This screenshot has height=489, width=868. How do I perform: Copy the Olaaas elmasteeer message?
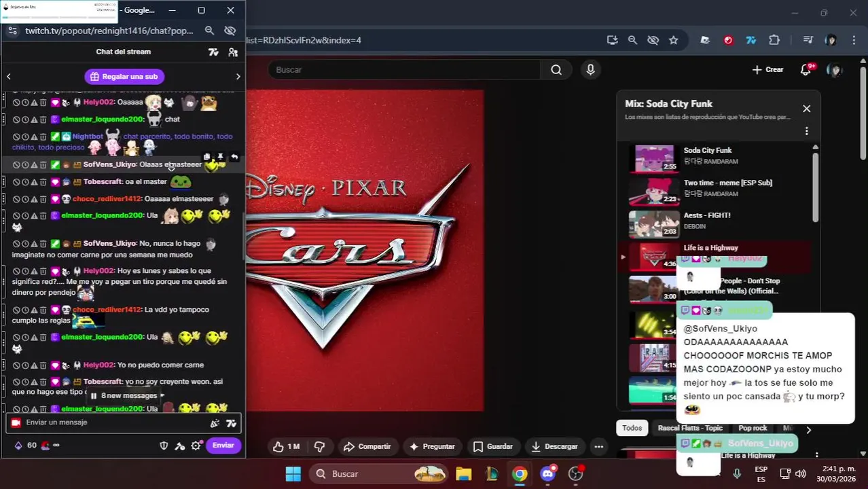(x=207, y=157)
